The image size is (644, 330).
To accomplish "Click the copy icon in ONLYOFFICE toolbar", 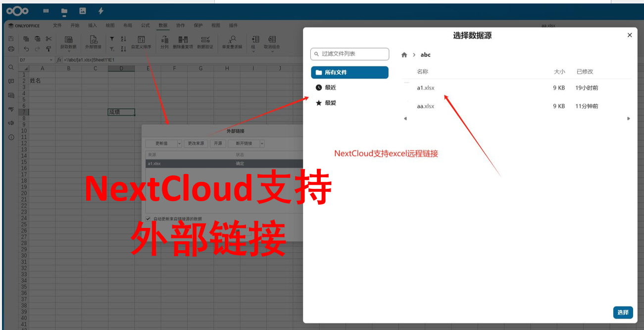I will [x=26, y=39].
